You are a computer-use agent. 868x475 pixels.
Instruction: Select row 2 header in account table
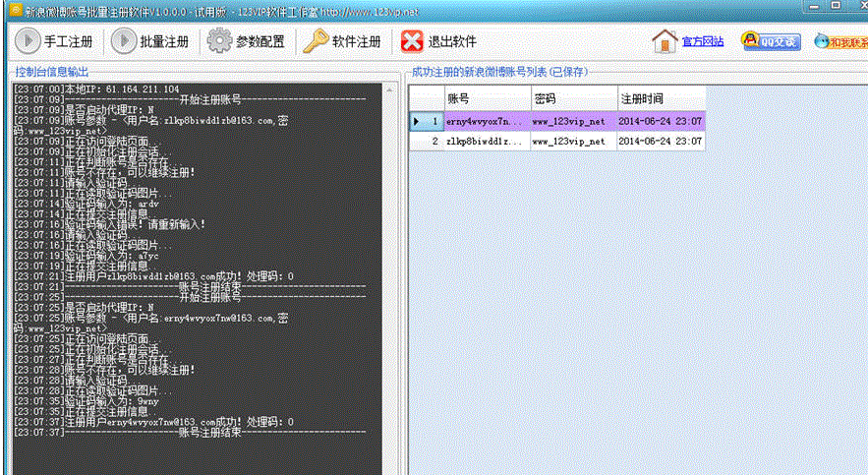(427, 142)
